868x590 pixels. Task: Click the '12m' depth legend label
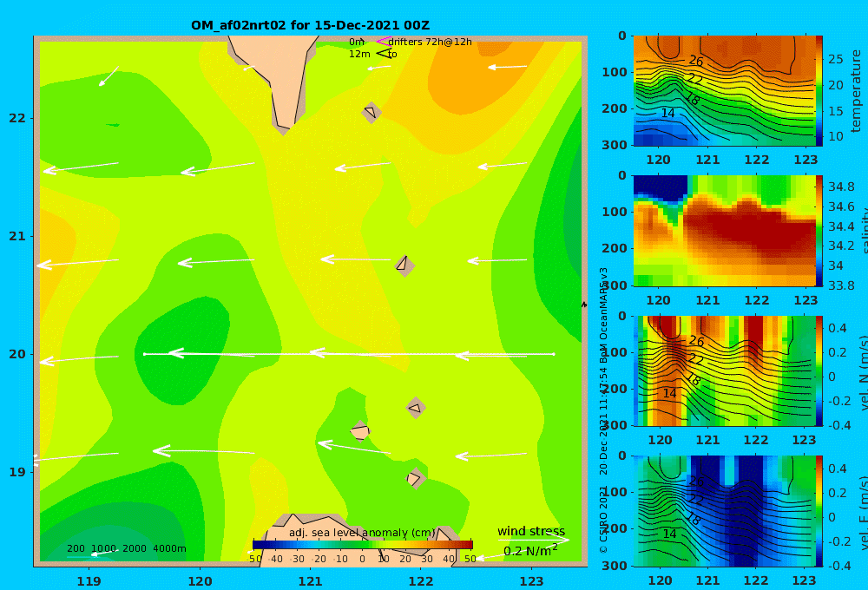(x=359, y=54)
